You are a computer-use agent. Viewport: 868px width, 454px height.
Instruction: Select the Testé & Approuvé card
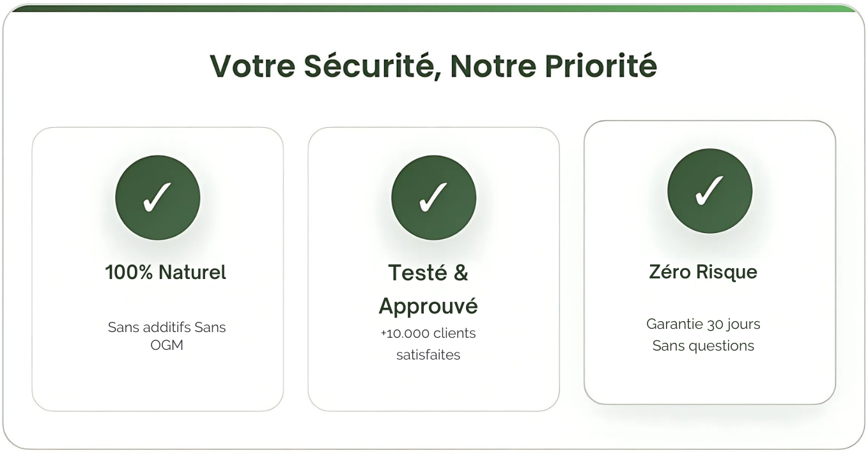(433, 269)
